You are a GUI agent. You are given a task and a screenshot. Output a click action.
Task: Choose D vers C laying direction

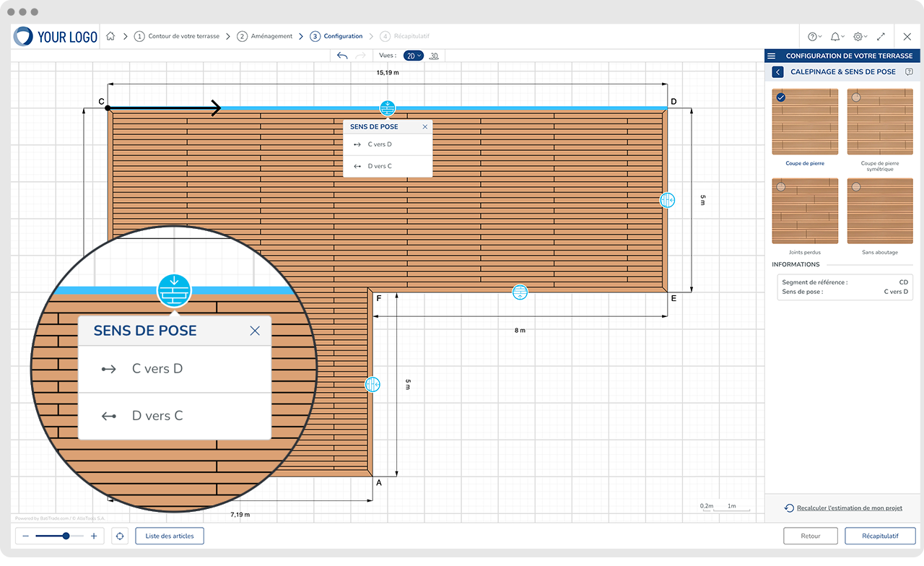(388, 166)
